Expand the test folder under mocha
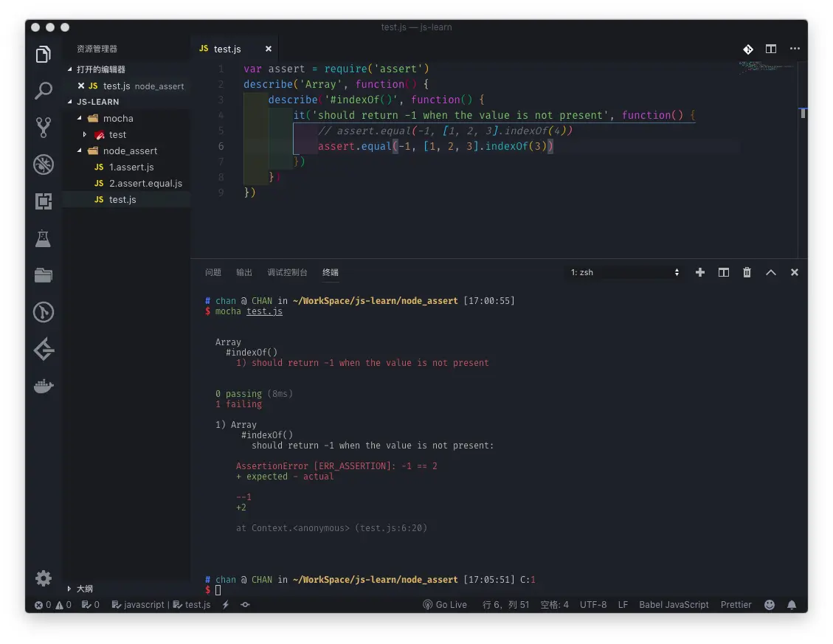The height and width of the screenshot is (644, 833). coord(84,134)
